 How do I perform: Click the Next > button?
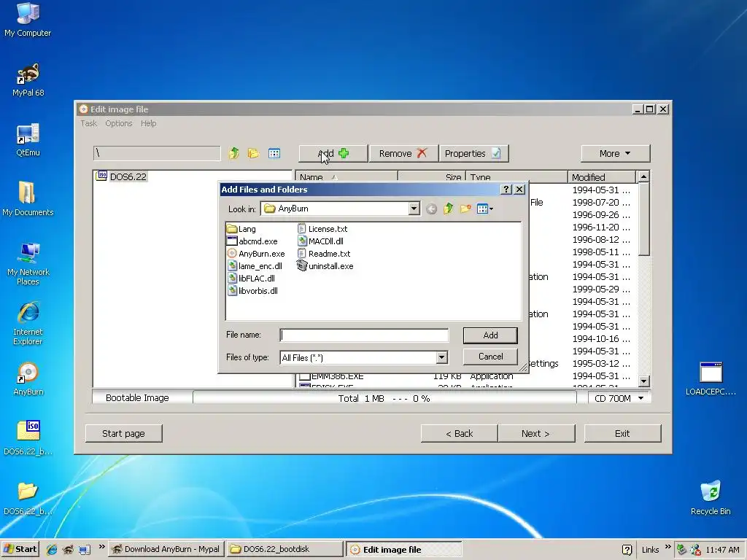[x=536, y=433]
